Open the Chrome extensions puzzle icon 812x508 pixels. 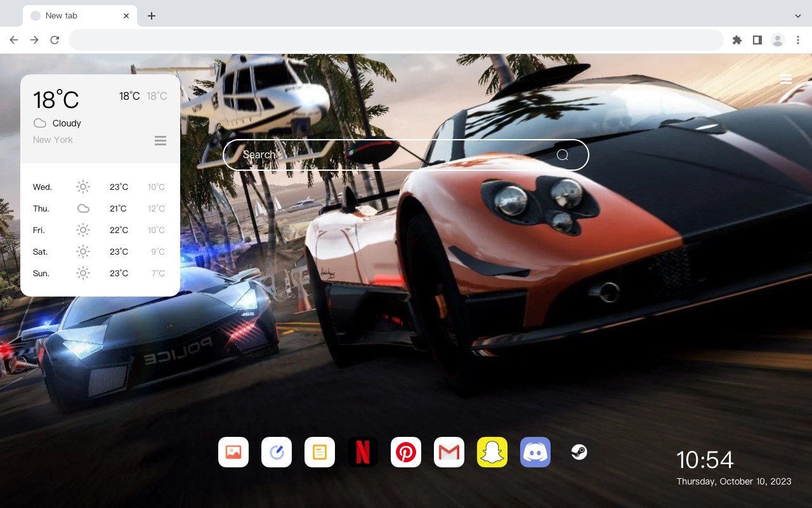click(737, 40)
